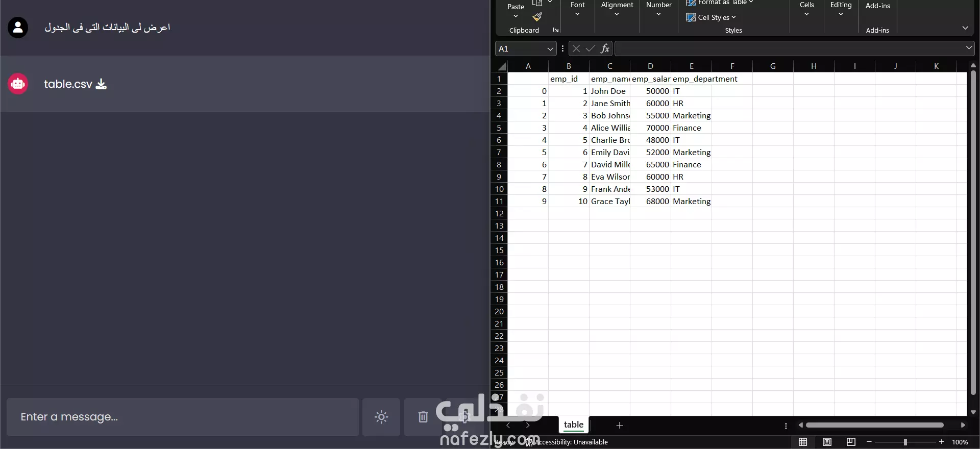Image resolution: width=980 pixels, height=449 pixels.
Task: Select column G header
Action: coord(773,66)
